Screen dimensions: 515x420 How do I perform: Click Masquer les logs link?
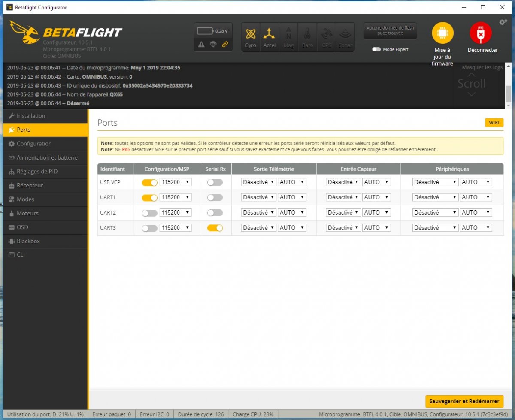pos(482,67)
